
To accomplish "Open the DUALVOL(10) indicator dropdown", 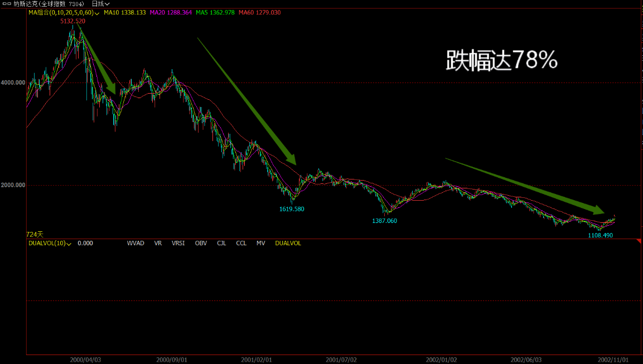I will 69,244.
